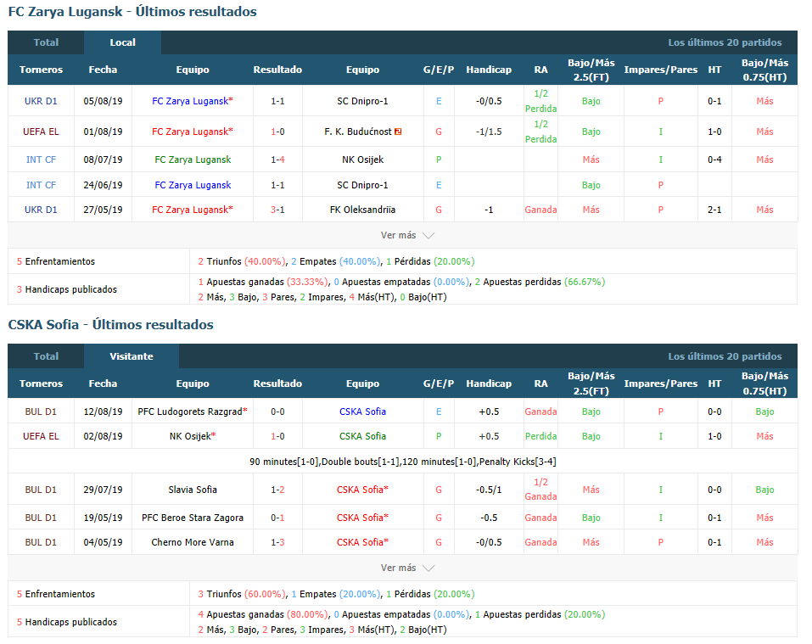Click CSKA Sofia in the 12/08/19 row
This screenshot has height=644, width=812.
[362, 412]
